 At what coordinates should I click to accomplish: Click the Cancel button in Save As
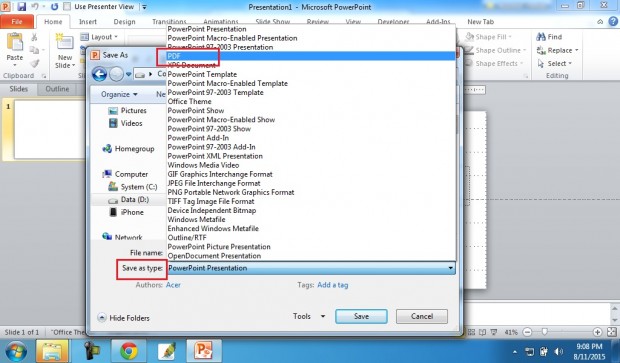click(422, 316)
